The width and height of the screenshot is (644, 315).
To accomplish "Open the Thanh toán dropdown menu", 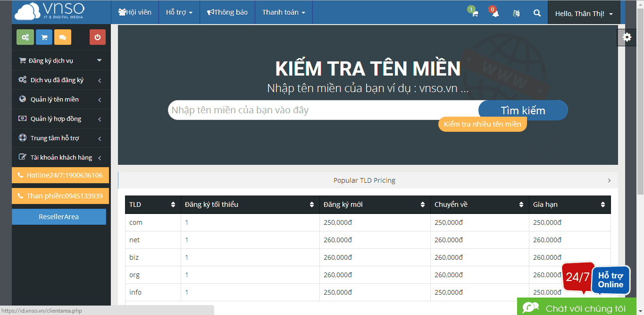I will [284, 12].
